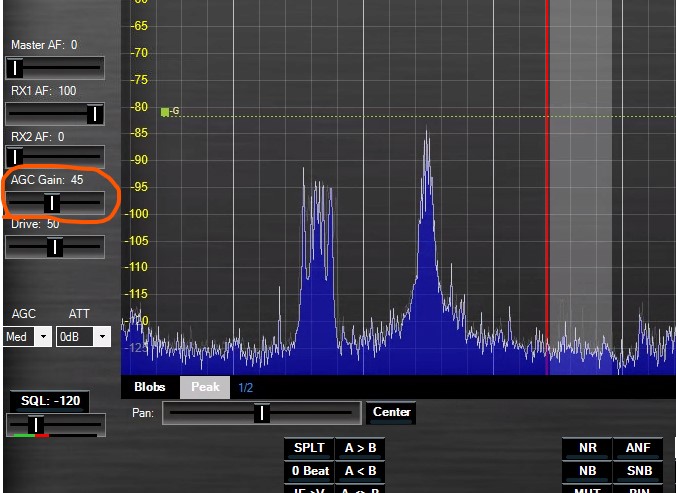
Task: Adjust the Drive power slider
Action: point(55,247)
